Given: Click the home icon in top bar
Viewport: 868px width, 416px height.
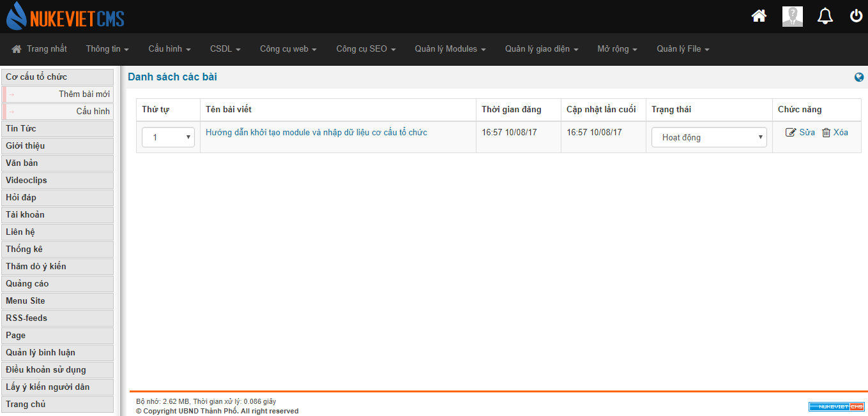Looking at the screenshot, I should click(759, 17).
